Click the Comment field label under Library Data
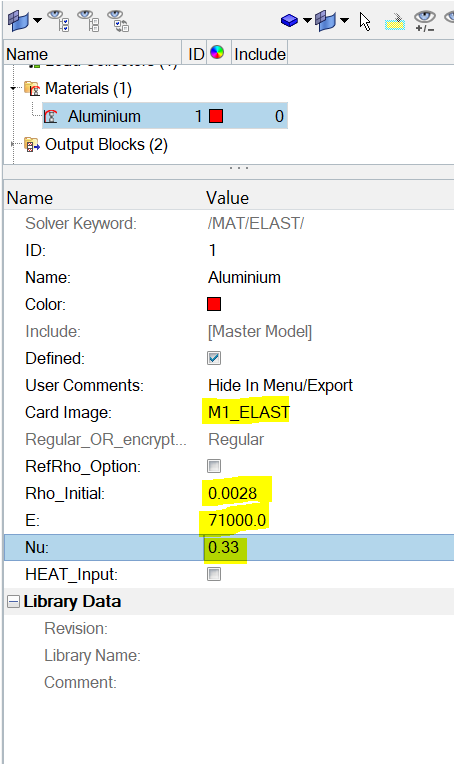The width and height of the screenshot is (455, 765). pyautogui.click(x=80, y=682)
